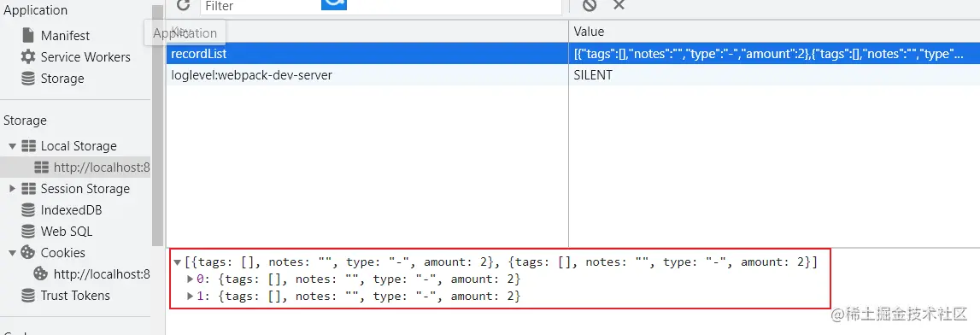This screenshot has height=335, width=980.
Task: Click the Cookies cookie icon
Action: [28, 252]
